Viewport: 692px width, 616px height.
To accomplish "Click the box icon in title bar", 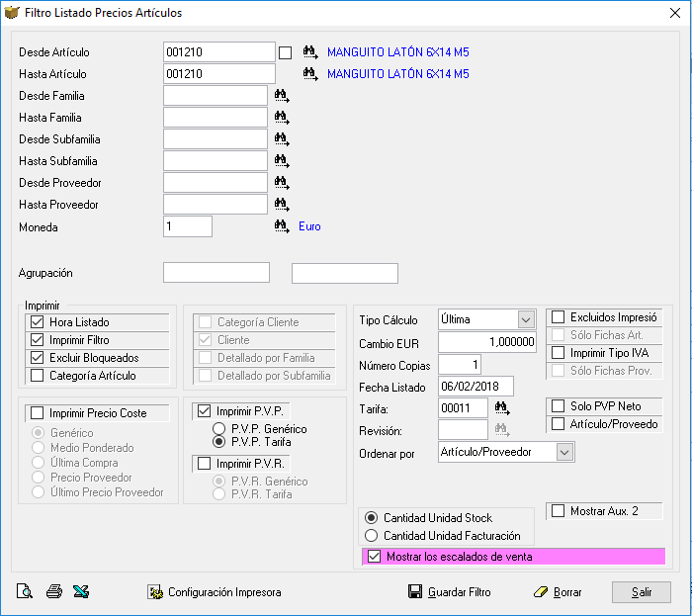I will click(12, 12).
